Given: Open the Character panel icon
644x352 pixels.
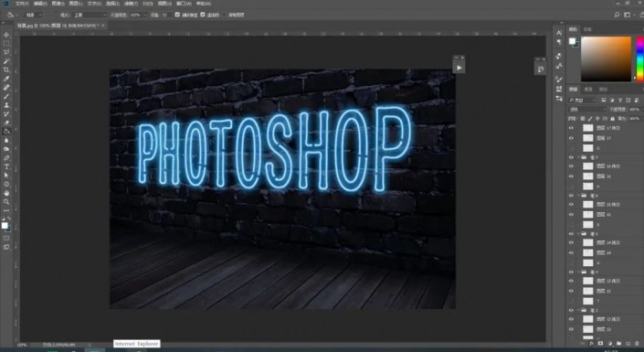Looking at the screenshot, I should pyautogui.click(x=559, y=33).
